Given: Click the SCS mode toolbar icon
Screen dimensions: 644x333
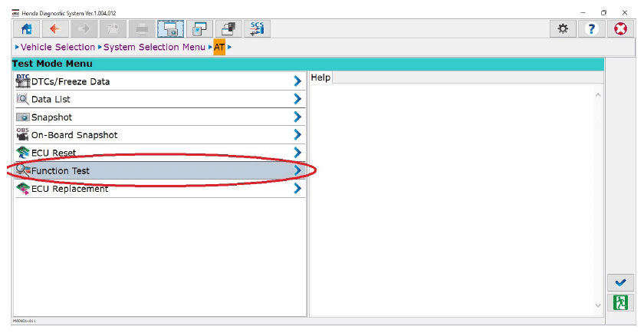Looking at the screenshot, I should (256, 28).
